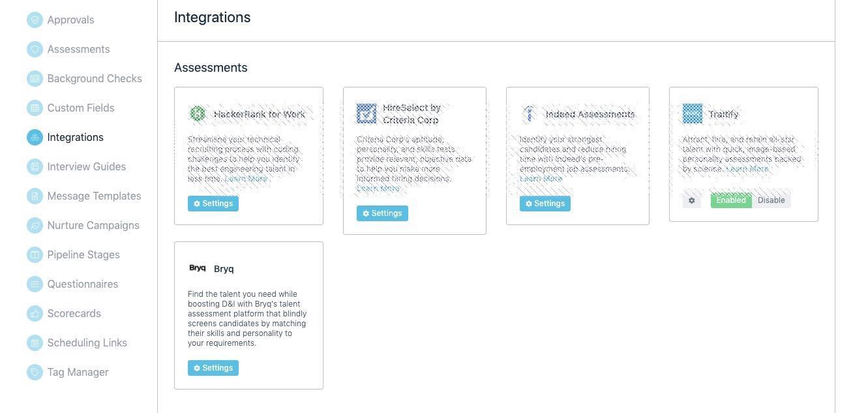Click Indeed Assessments Settings button
This screenshot has width=868, height=413.
(545, 204)
